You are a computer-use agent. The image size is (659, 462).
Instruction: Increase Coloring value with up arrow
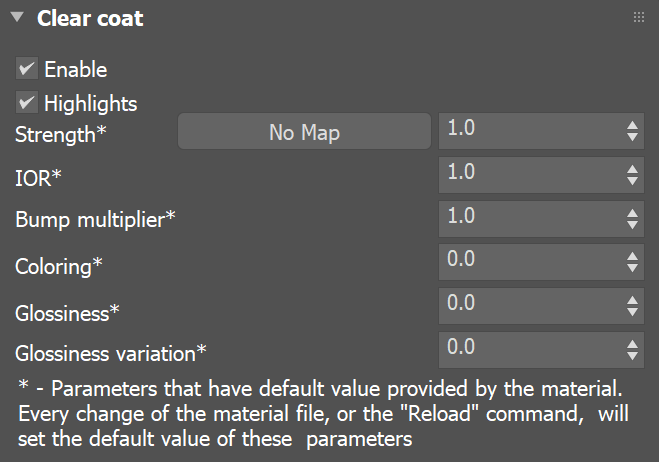click(x=632, y=256)
